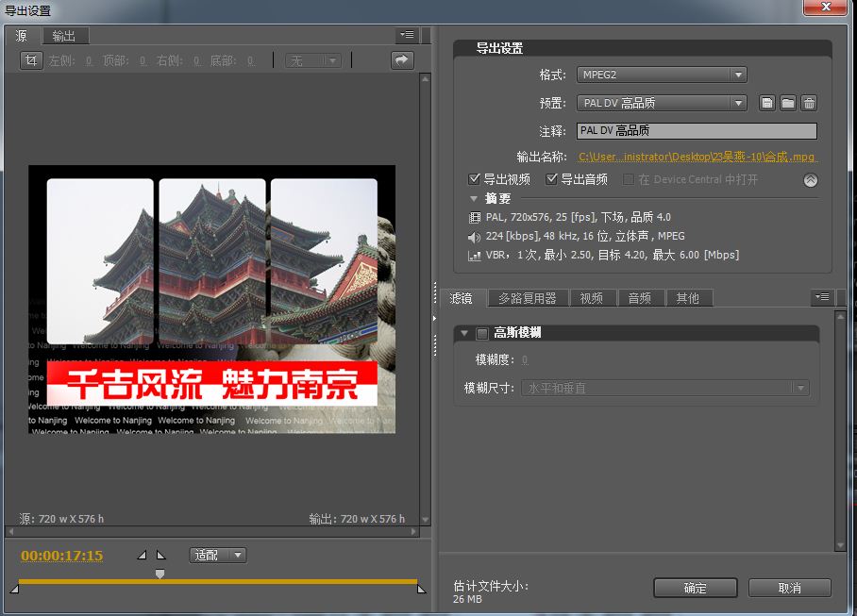The width and height of the screenshot is (857, 616).
Task: Click the set in point marker icon
Action: point(143,556)
